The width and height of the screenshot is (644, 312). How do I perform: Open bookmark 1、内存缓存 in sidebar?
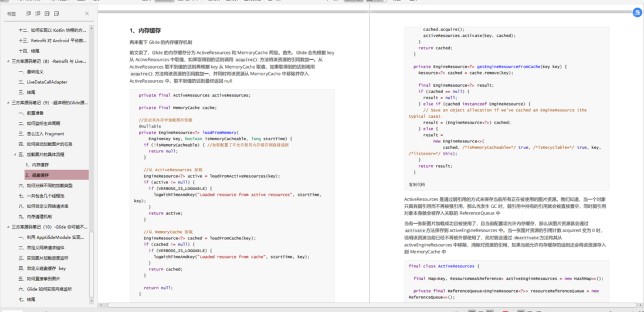tap(38, 165)
